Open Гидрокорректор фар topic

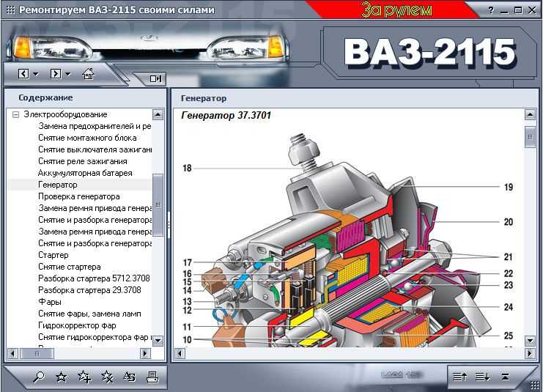77,325
